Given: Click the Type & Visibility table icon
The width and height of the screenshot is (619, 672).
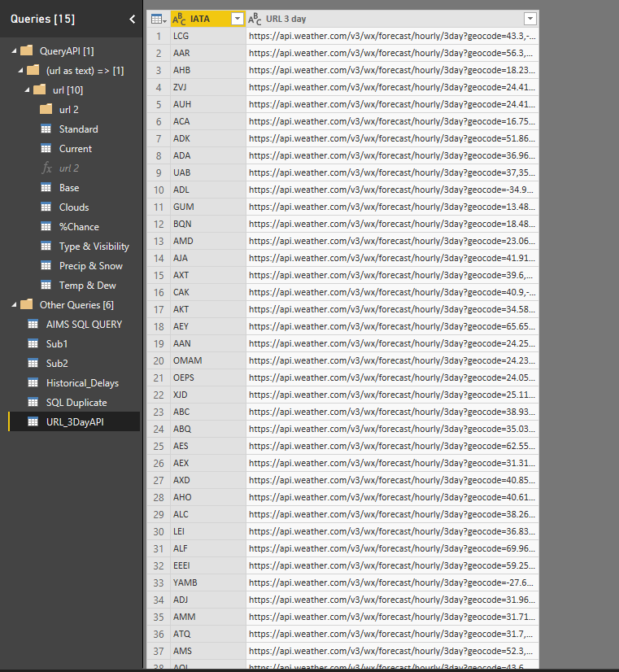Looking at the screenshot, I should 46,246.
